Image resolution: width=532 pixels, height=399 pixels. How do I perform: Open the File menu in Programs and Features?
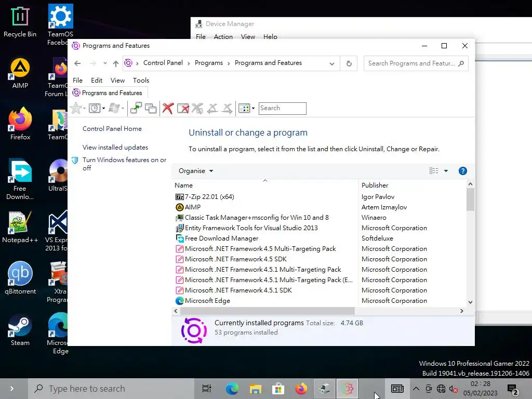[77, 81]
